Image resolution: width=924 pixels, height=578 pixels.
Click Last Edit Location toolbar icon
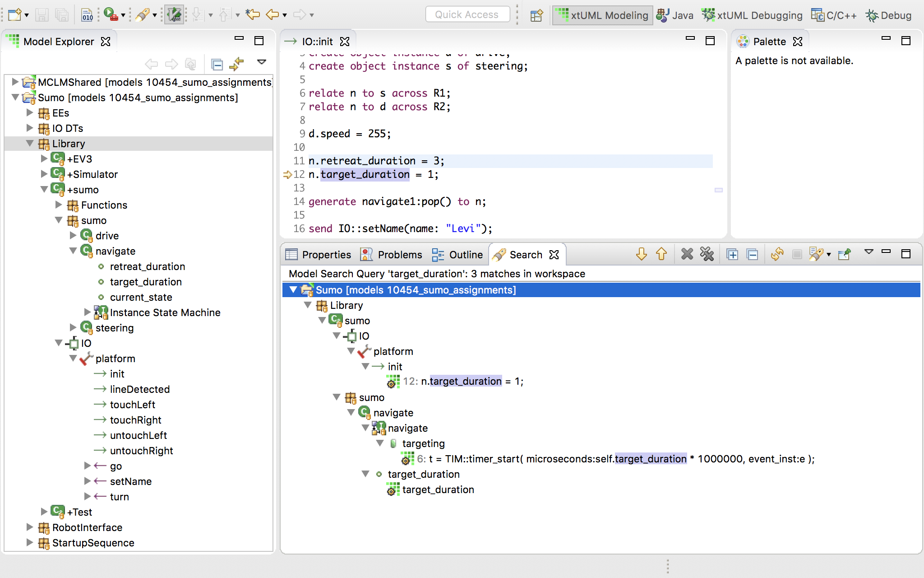click(253, 15)
